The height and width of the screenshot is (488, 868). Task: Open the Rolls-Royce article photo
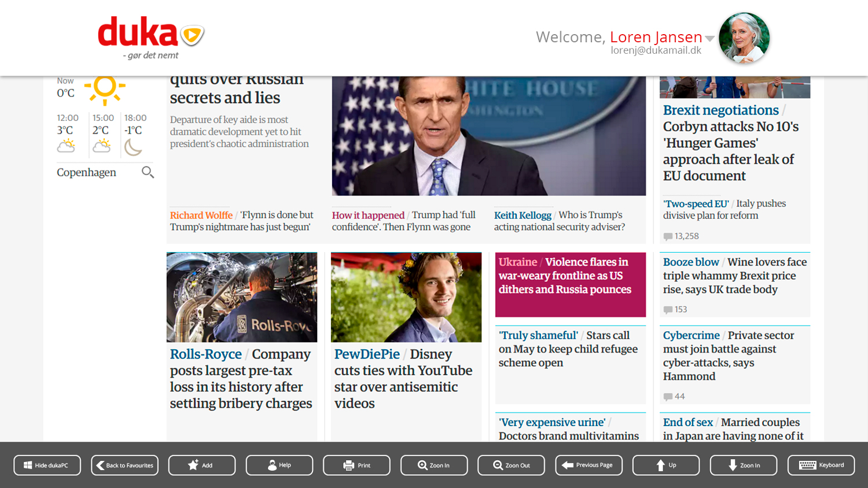pyautogui.click(x=242, y=297)
